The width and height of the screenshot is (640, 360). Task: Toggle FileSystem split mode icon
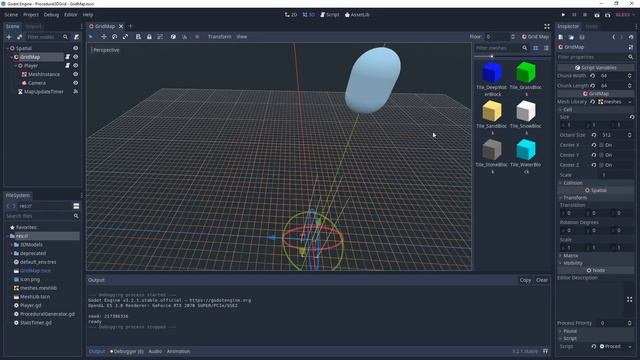76,206
